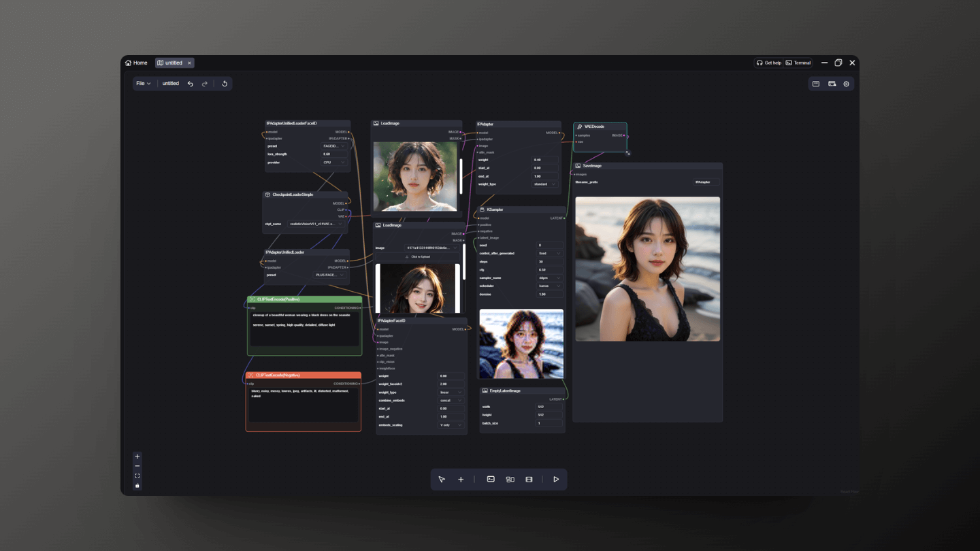Click the add node plus icon
Screen dimensions: 980x551
(461, 479)
